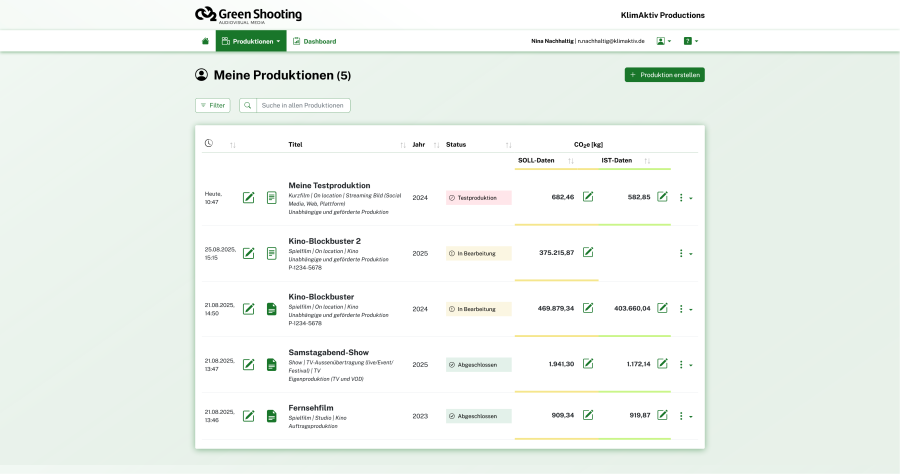
Task: Open edit icon for Meine Testproduktion
Action: click(249, 198)
